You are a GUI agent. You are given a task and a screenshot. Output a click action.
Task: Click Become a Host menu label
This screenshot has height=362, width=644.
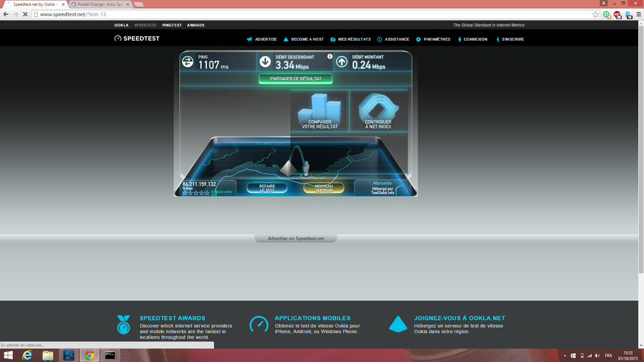click(307, 39)
